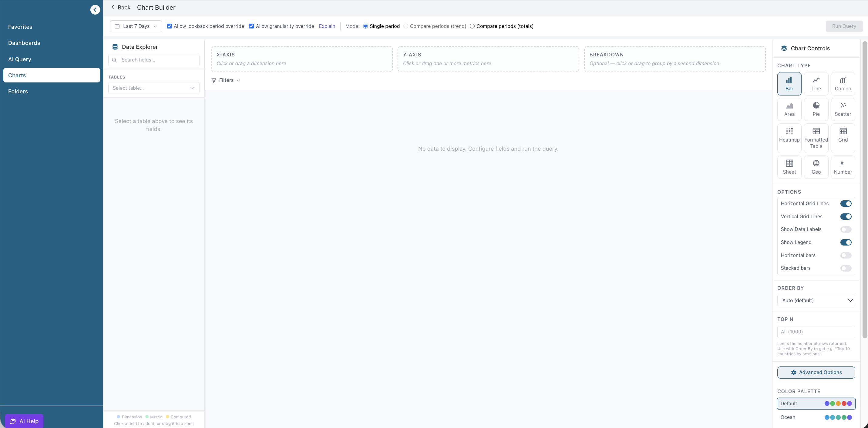Toggle Allow lookback period override checkbox
This screenshot has width=868, height=428.
click(x=170, y=26)
